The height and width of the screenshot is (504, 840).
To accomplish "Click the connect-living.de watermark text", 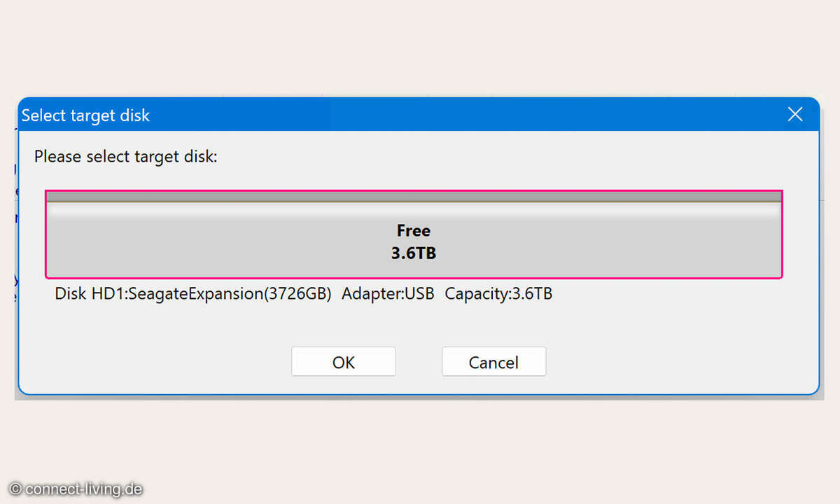I will [x=84, y=489].
